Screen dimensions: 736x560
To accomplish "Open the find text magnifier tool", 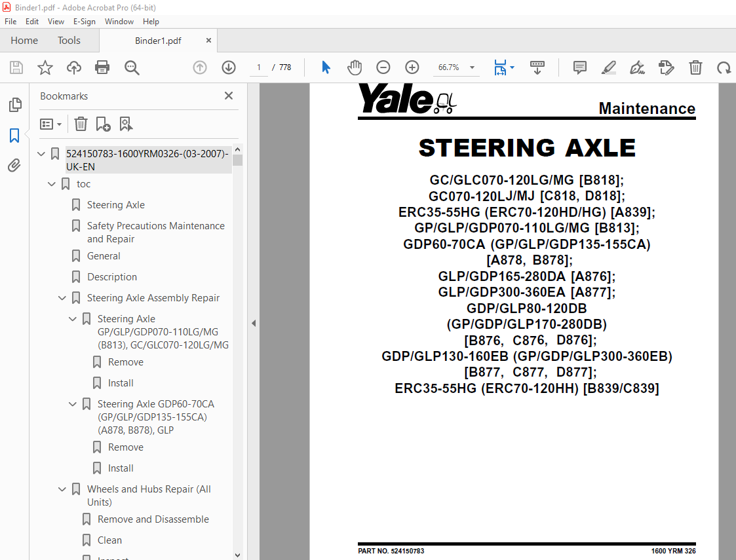I will click(132, 67).
